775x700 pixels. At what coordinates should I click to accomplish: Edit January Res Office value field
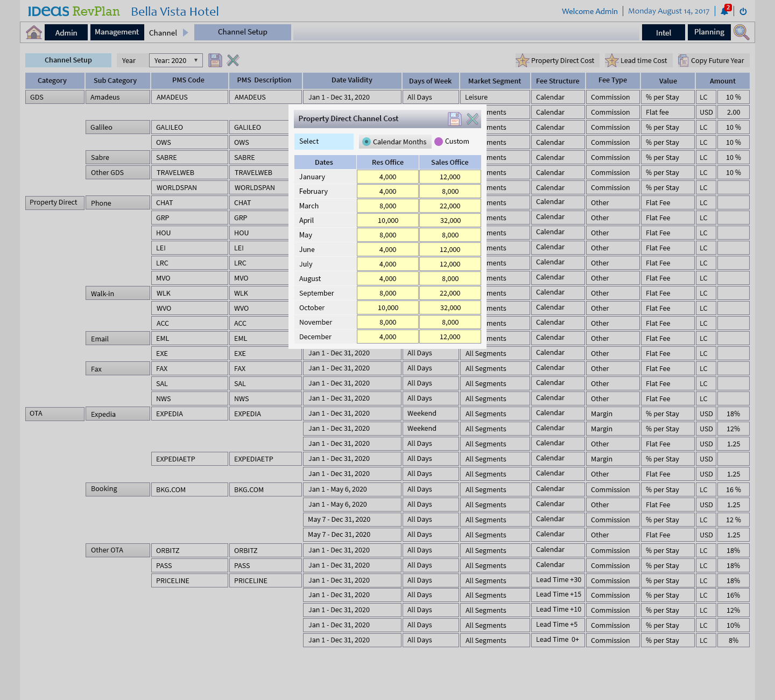pyautogui.click(x=387, y=177)
